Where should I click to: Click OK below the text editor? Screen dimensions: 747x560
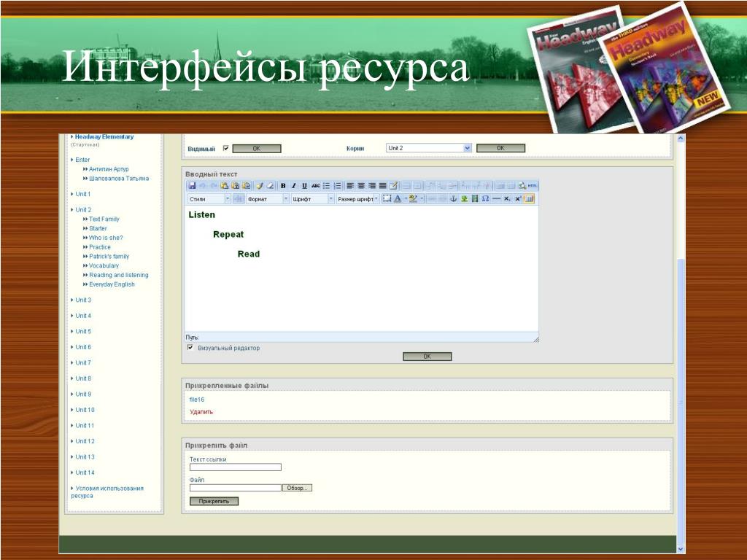(427, 356)
